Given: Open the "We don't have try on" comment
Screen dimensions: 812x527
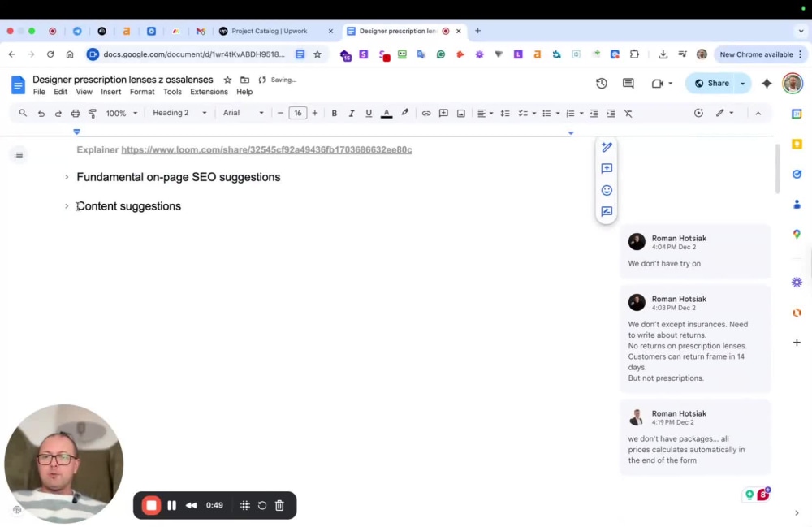Looking at the screenshot, I should click(695, 251).
